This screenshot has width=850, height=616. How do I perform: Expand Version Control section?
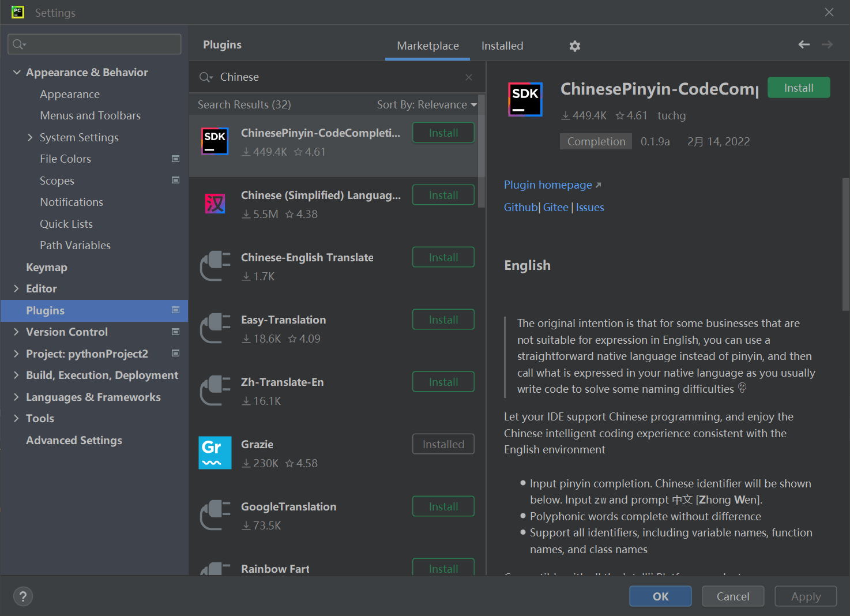[16, 332]
